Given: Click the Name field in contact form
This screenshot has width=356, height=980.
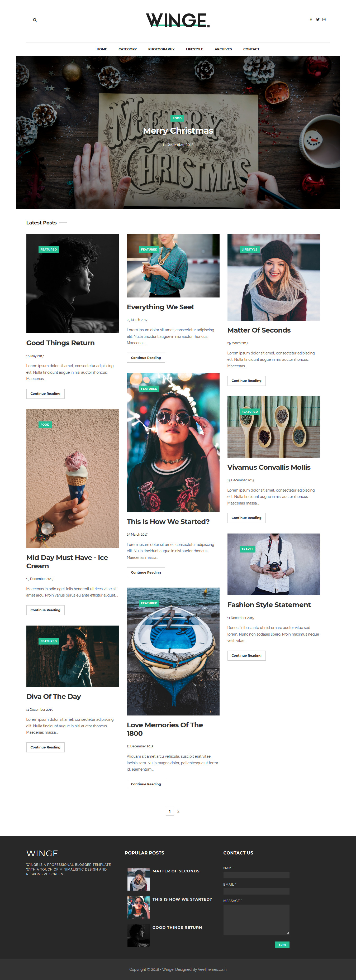Looking at the screenshot, I should click(x=256, y=875).
